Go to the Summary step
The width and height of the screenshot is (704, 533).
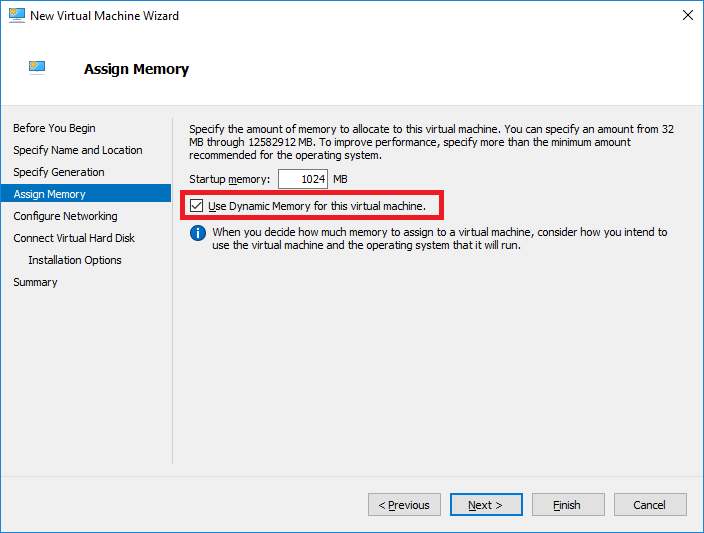coord(35,282)
